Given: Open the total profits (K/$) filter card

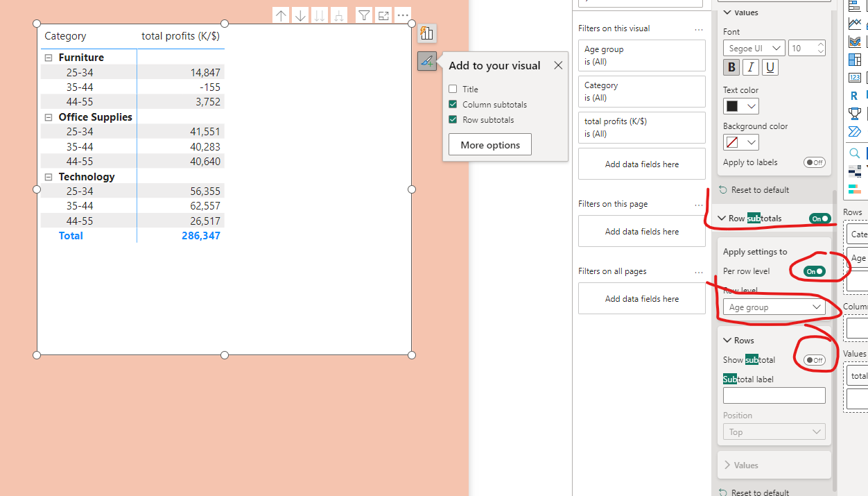Looking at the screenshot, I should pyautogui.click(x=642, y=128).
